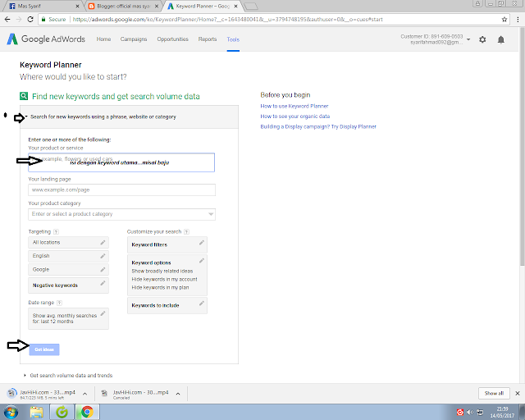Reload the page in Chrome
This screenshot has height=420, width=525.
point(30,20)
